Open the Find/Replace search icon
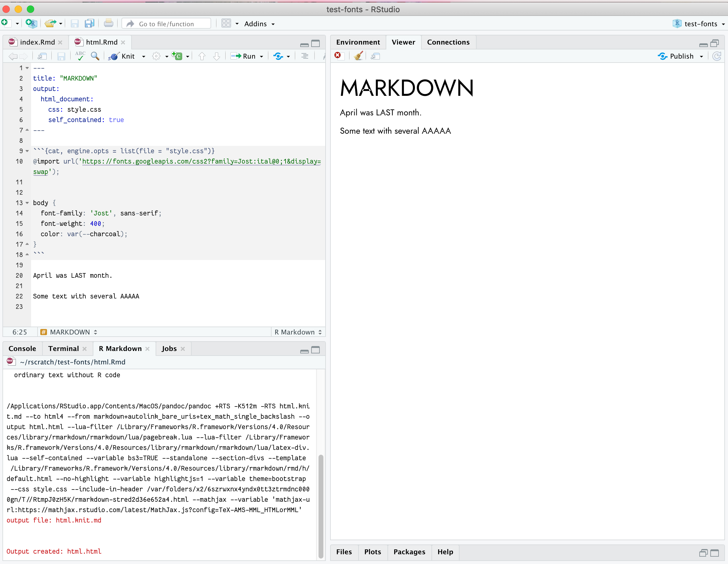Screen dimensions: 728x564 (95, 56)
